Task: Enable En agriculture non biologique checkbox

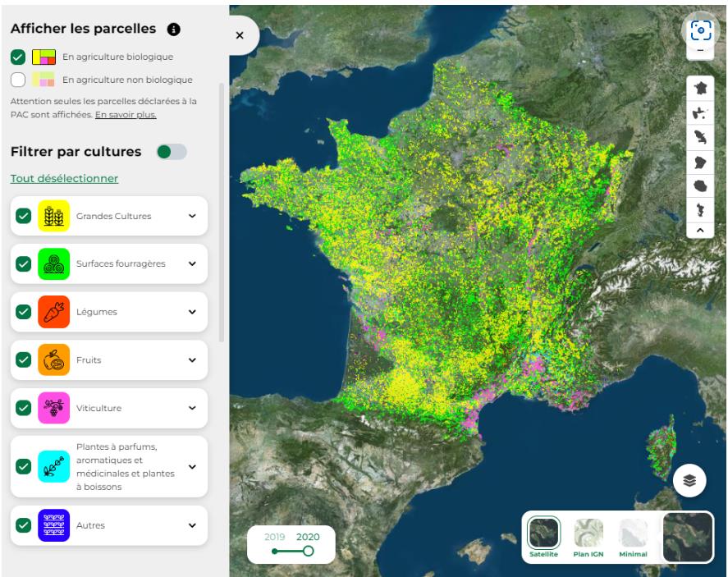Action: (18, 80)
